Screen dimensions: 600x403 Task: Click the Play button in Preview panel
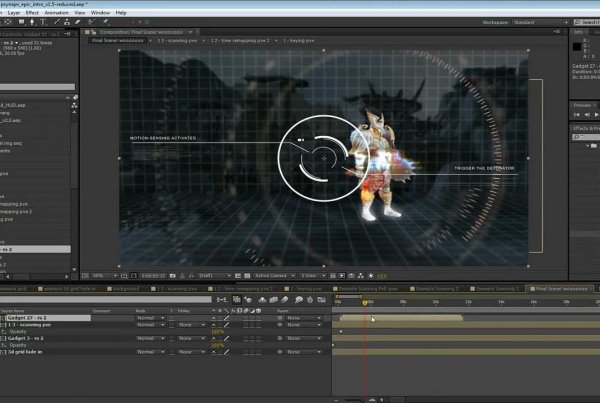596,114
